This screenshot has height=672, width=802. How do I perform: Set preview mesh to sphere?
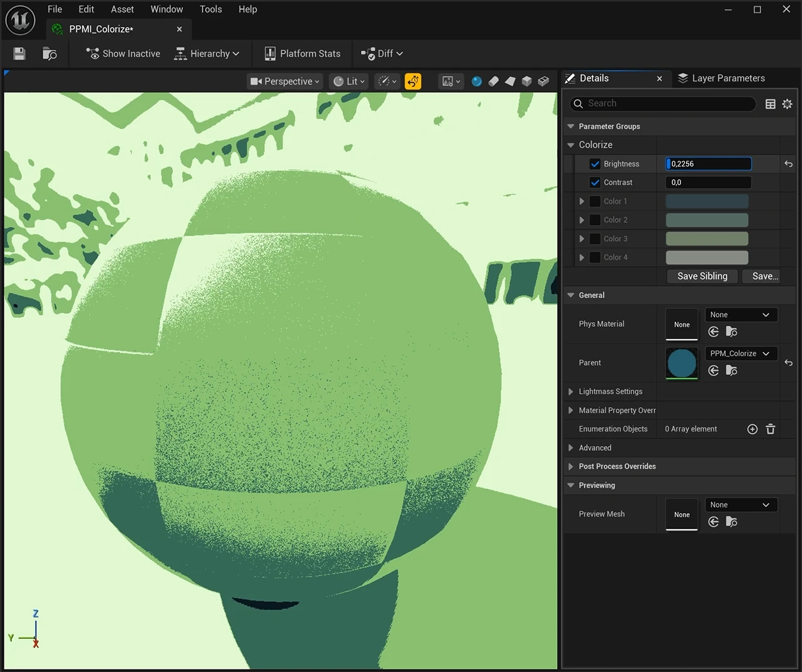click(x=477, y=81)
